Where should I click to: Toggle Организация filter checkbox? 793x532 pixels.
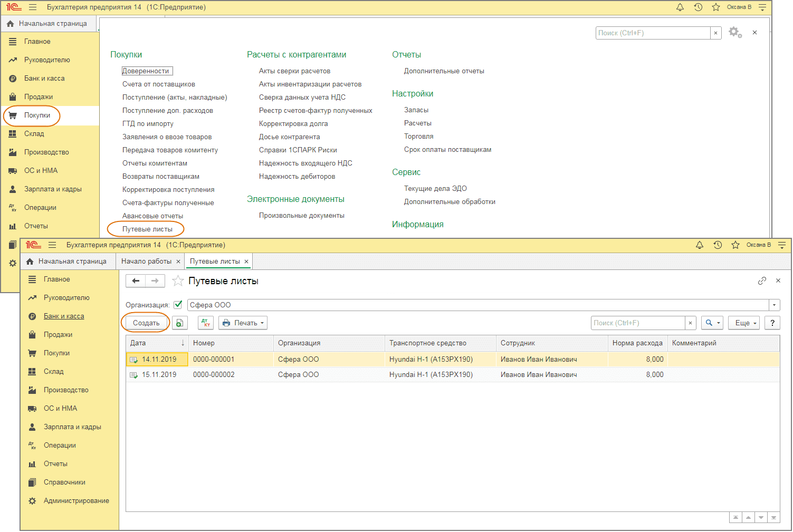pyautogui.click(x=178, y=305)
